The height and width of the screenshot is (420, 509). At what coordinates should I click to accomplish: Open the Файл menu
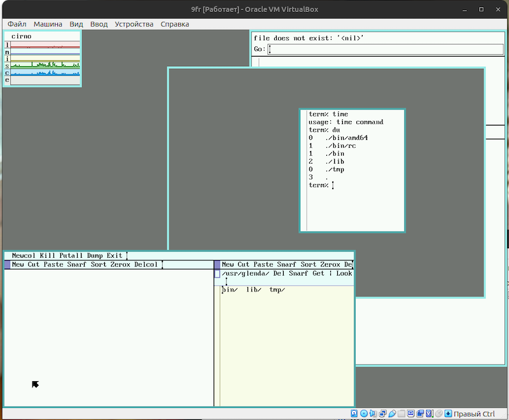pyautogui.click(x=17, y=24)
